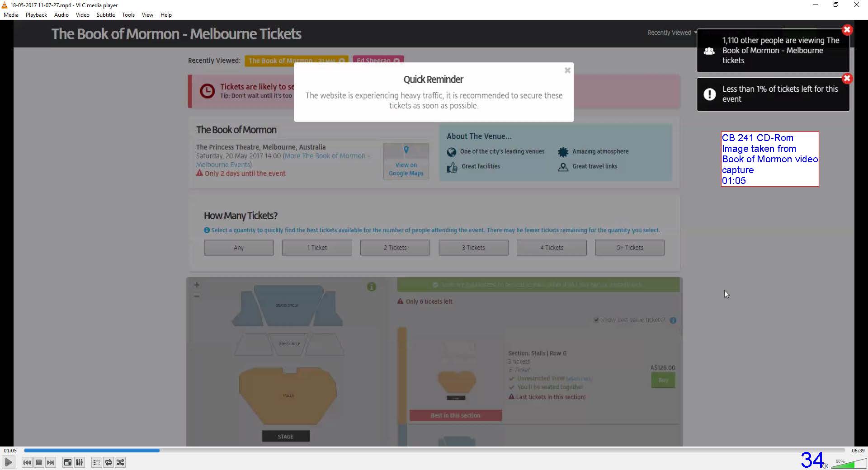
Task: Click the Great travel links icon
Action: [563, 167]
